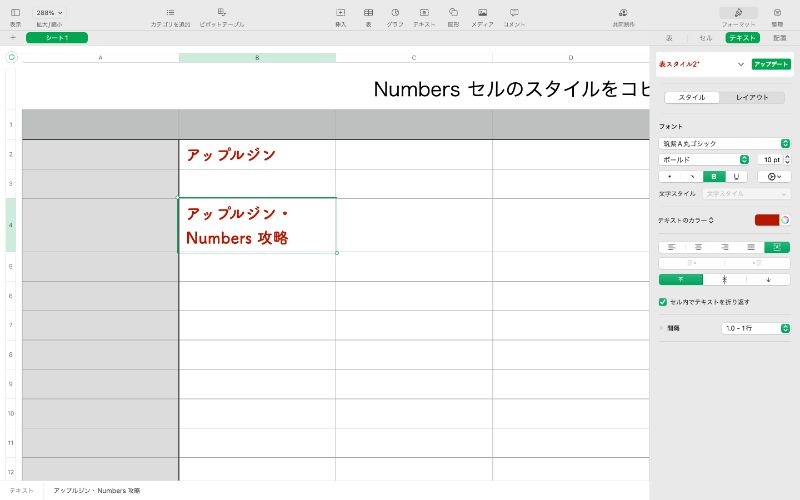Align text to top of cell
The width and height of the screenshot is (800, 500).
coord(681,280)
